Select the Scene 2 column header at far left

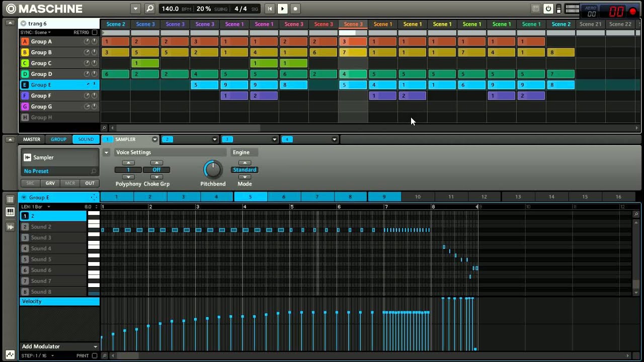click(115, 24)
